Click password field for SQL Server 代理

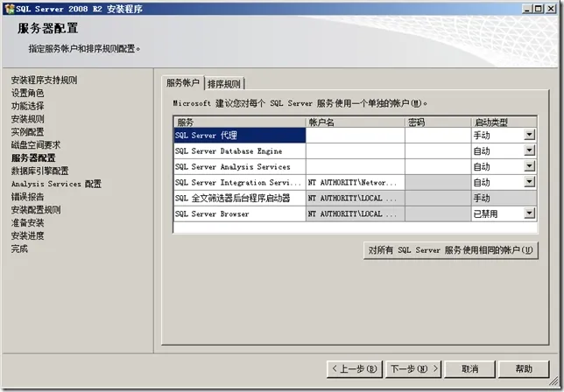pyautogui.click(x=438, y=136)
